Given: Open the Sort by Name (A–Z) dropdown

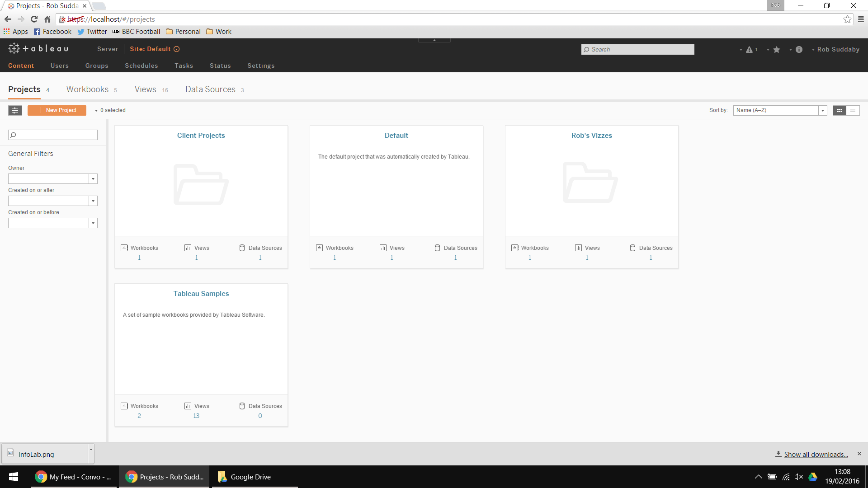Looking at the screenshot, I should click(780, 110).
